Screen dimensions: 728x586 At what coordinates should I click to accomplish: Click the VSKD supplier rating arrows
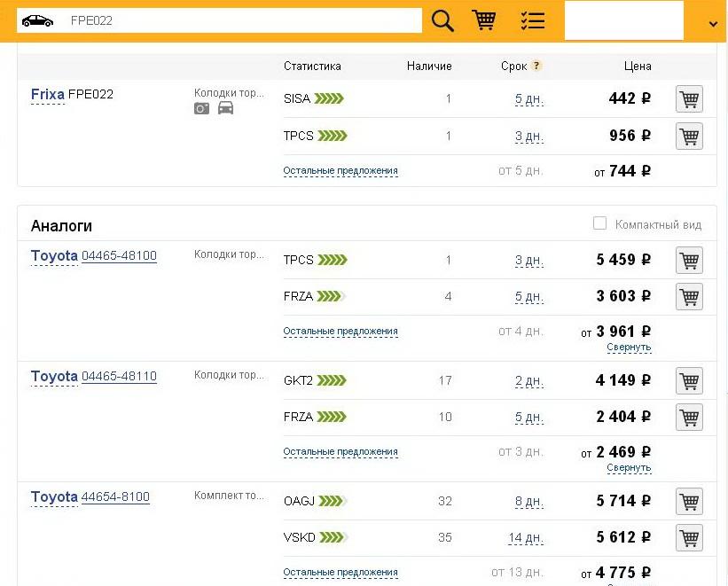tap(333, 537)
